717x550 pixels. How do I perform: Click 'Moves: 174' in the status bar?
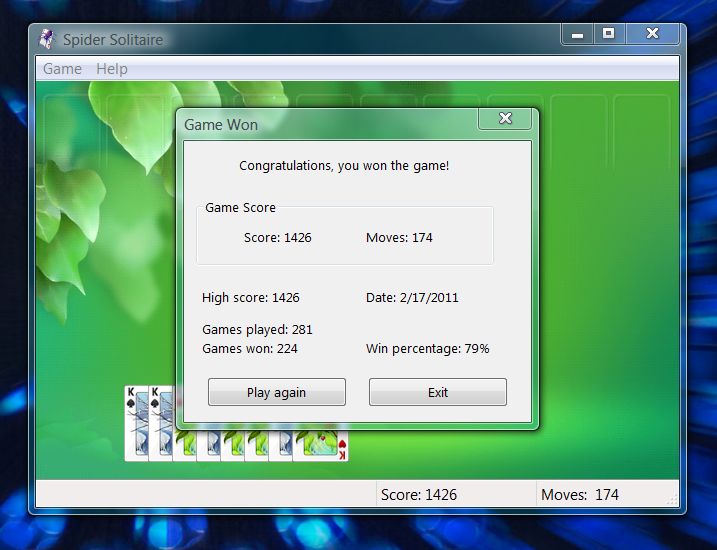point(580,495)
